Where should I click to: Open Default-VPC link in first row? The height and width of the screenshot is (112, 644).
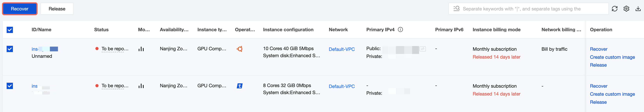point(342,49)
